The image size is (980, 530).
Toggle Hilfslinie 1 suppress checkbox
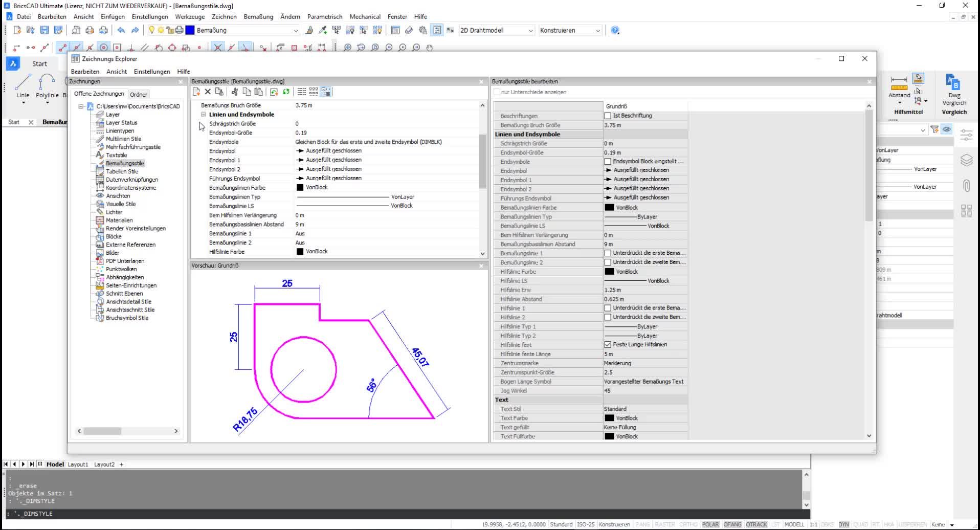(x=608, y=308)
